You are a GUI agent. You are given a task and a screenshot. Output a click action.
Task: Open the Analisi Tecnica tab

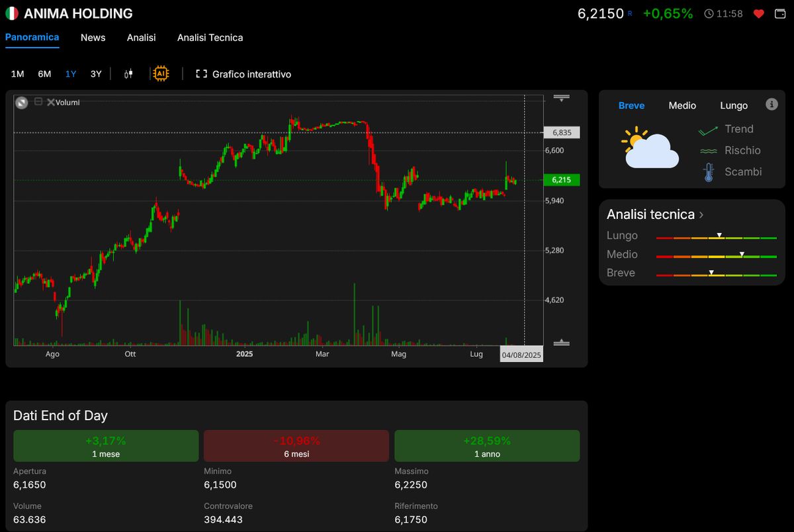click(x=210, y=38)
